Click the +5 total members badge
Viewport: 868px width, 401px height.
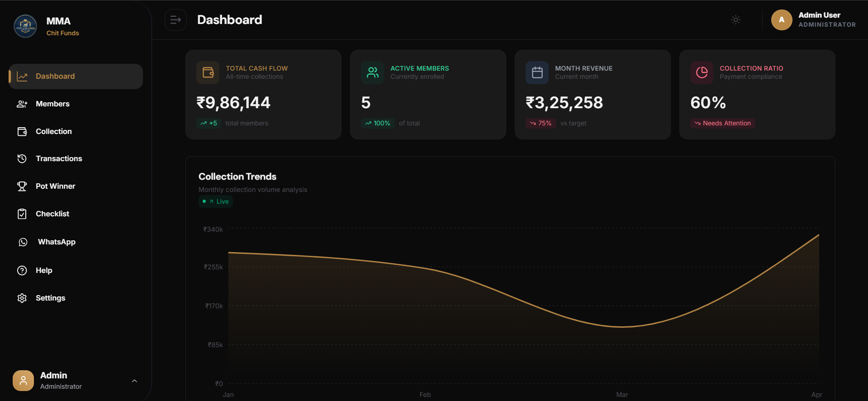pos(209,123)
